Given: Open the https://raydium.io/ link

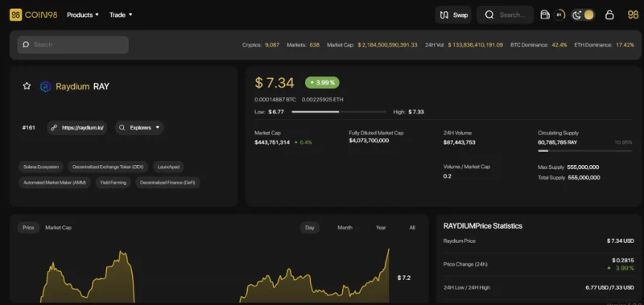Looking at the screenshot, I should point(76,128).
